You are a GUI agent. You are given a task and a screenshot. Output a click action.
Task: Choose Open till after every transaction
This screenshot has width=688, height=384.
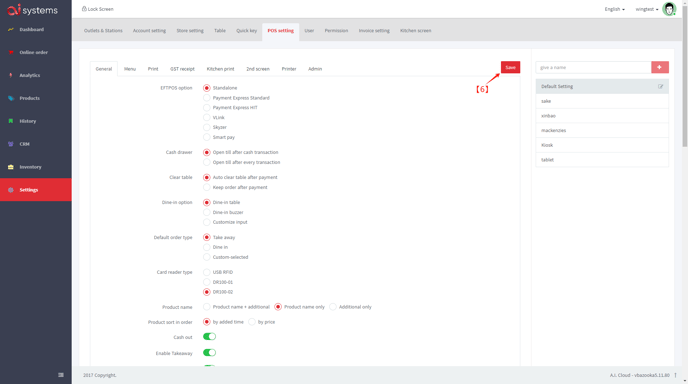(x=207, y=162)
